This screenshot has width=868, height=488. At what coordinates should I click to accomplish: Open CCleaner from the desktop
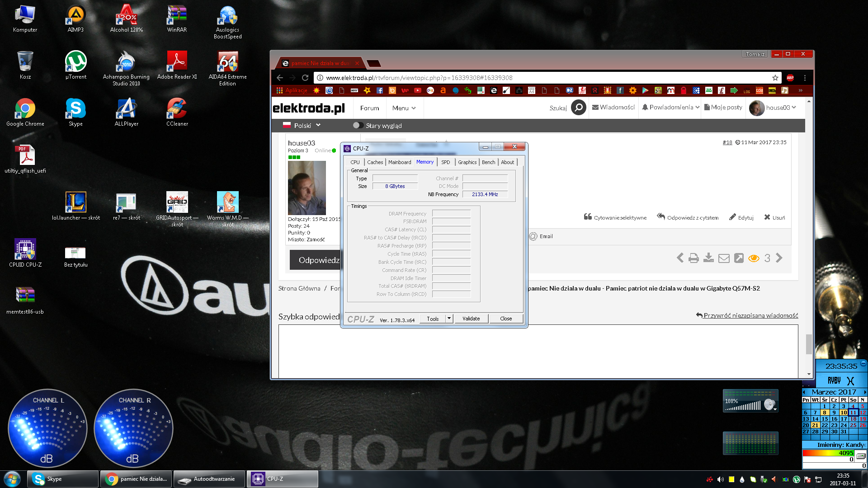tap(177, 113)
